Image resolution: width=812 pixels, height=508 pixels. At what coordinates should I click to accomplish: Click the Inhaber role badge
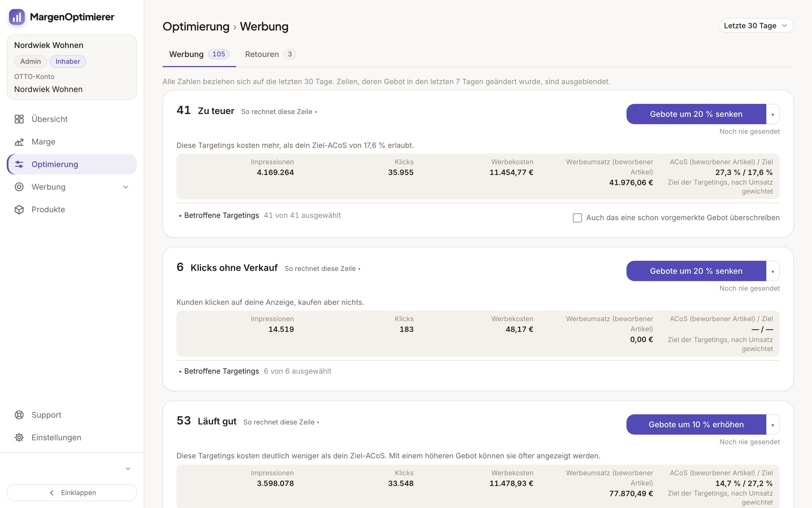click(68, 62)
